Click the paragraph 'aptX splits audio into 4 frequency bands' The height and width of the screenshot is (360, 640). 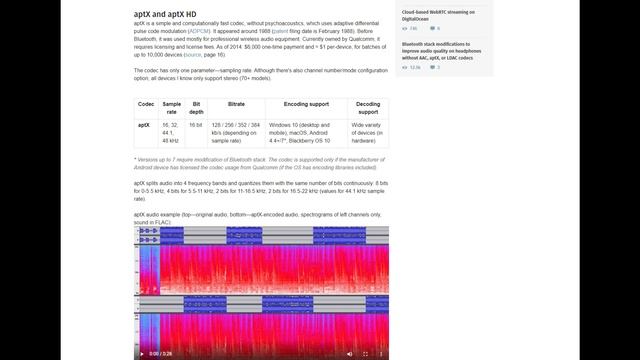pyautogui.click(x=261, y=191)
